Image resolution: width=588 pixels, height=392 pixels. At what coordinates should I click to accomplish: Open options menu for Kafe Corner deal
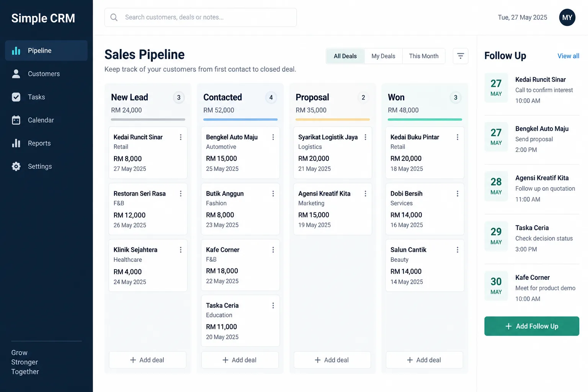coord(273,250)
